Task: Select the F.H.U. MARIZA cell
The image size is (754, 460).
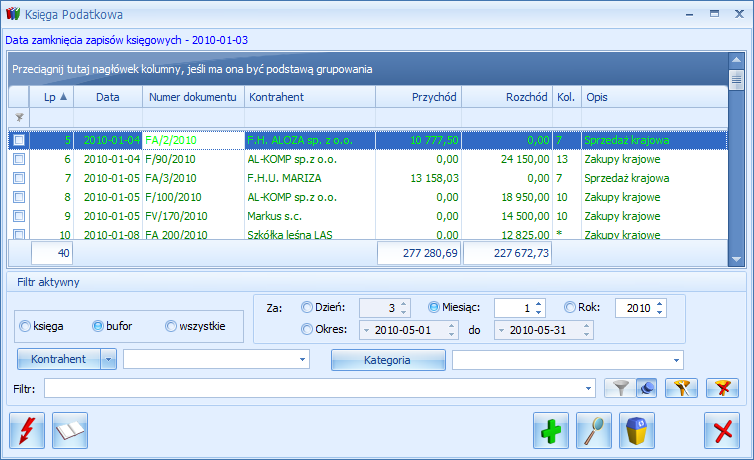Action: 310,178
